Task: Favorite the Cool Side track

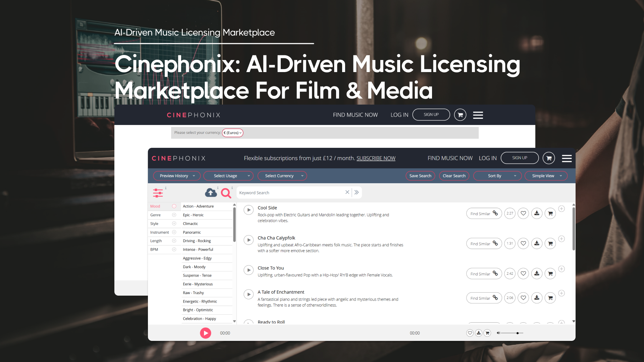Action: click(x=523, y=214)
